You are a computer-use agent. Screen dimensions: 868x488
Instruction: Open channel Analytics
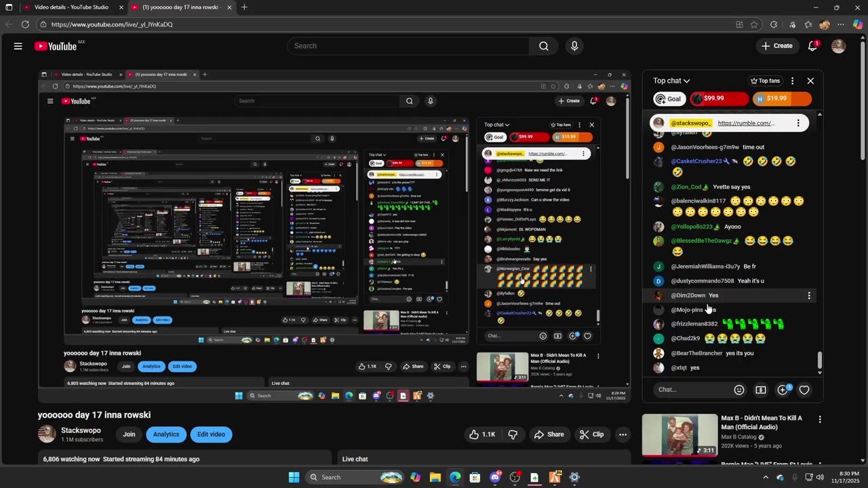(166, 434)
